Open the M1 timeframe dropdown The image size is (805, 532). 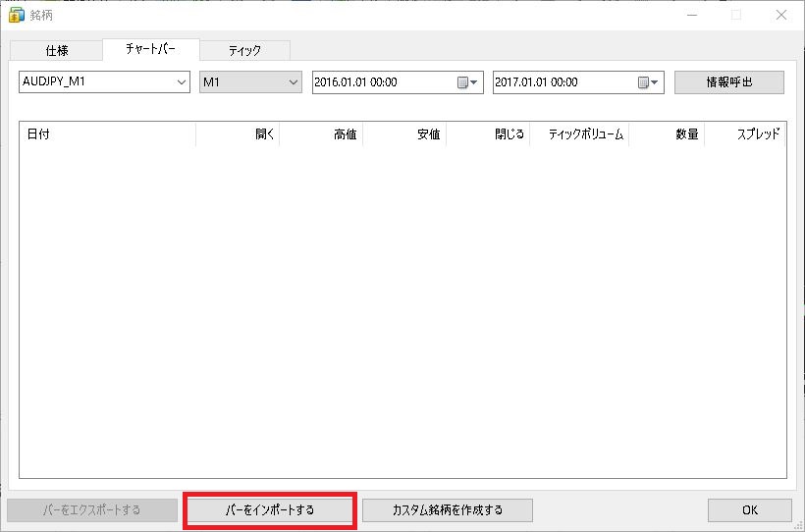[294, 82]
